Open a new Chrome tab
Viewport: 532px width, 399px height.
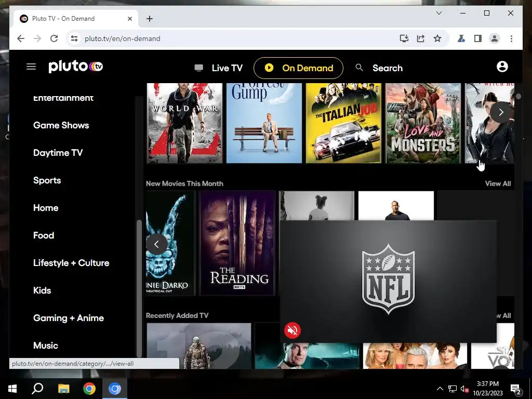click(150, 19)
